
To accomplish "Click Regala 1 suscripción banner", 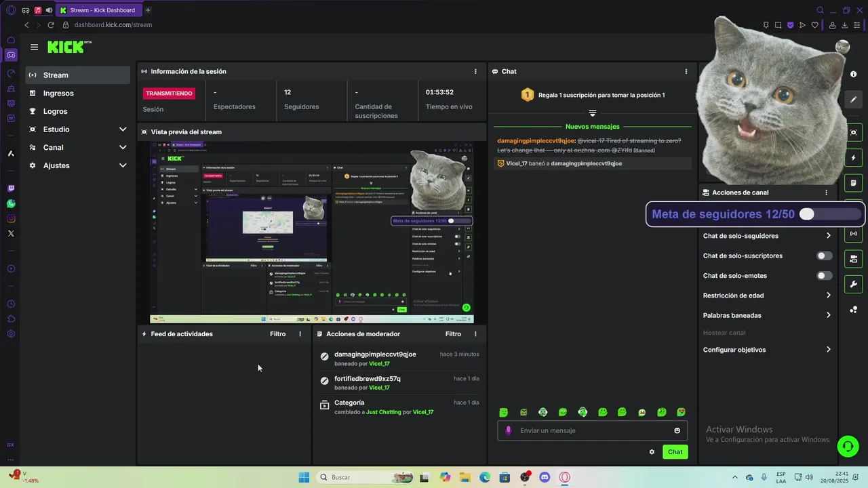I will [593, 95].
